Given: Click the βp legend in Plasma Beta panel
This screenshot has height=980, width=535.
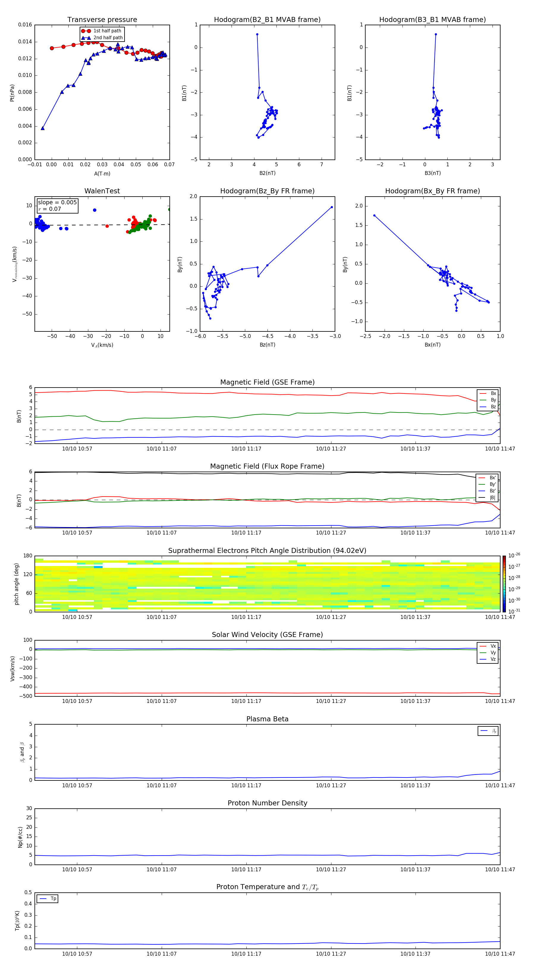Looking at the screenshot, I should tap(488, 731).
